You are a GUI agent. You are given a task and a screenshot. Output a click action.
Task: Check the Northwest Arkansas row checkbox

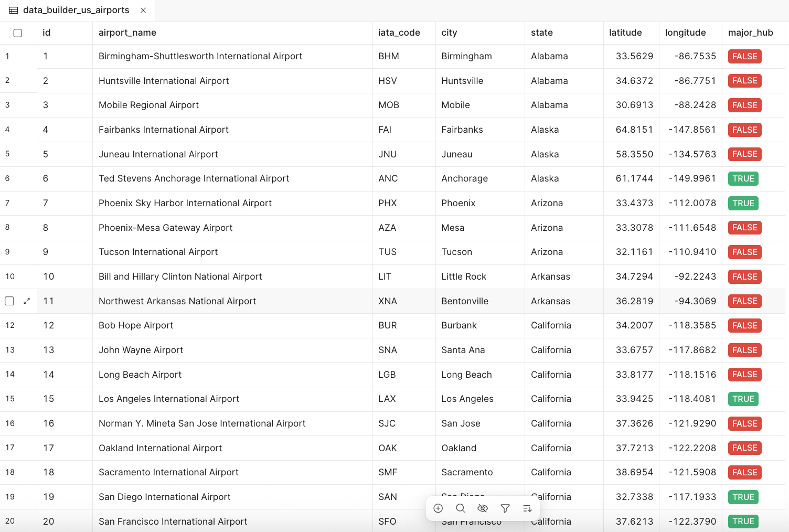(9, 301)
